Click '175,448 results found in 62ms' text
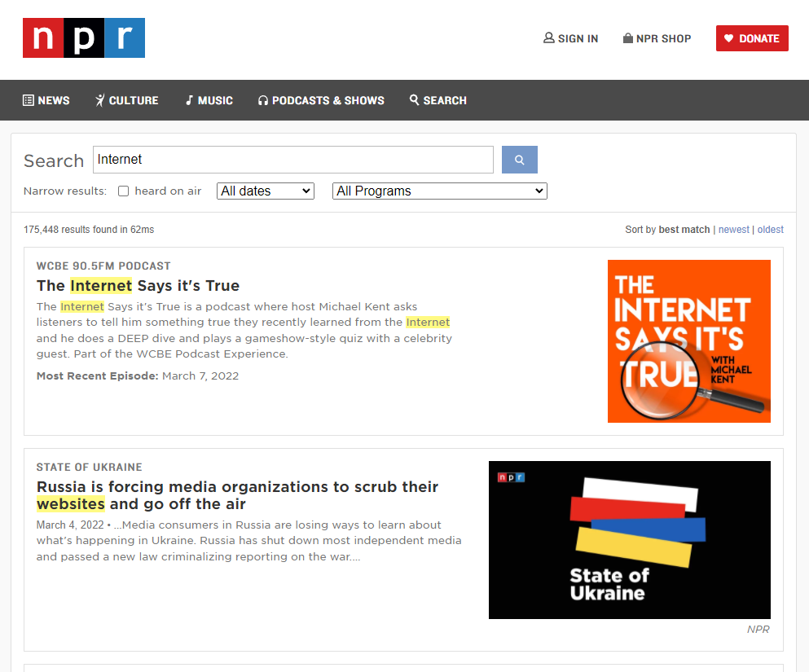Image resolution: width=809 pixels, height=672 pixels. coord(89,230)
